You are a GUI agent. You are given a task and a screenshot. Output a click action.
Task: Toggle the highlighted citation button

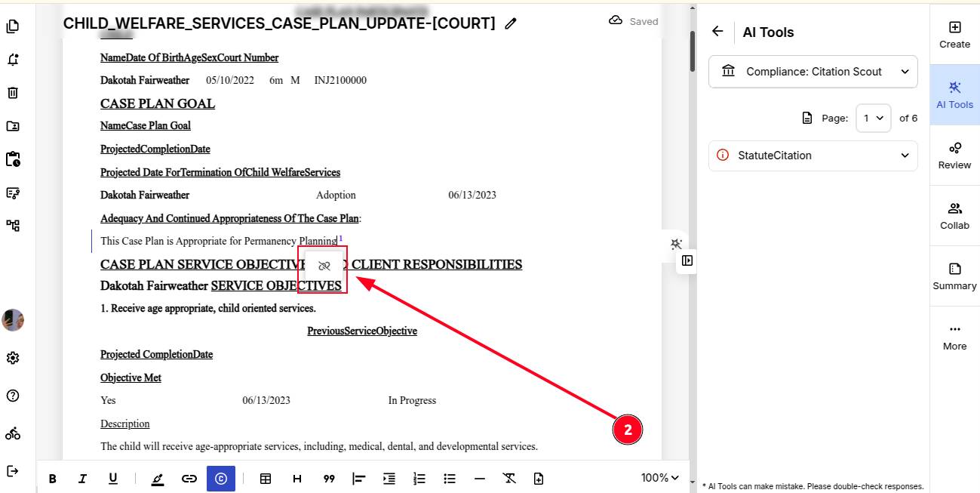221,479
